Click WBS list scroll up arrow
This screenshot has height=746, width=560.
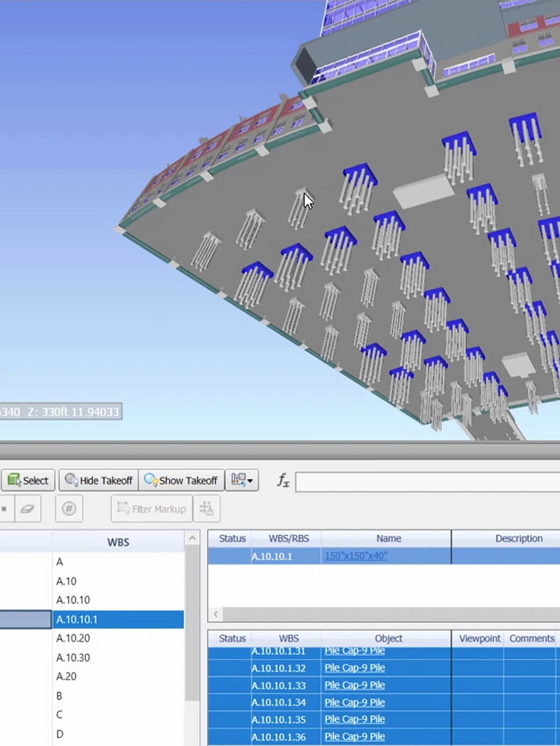192,538
